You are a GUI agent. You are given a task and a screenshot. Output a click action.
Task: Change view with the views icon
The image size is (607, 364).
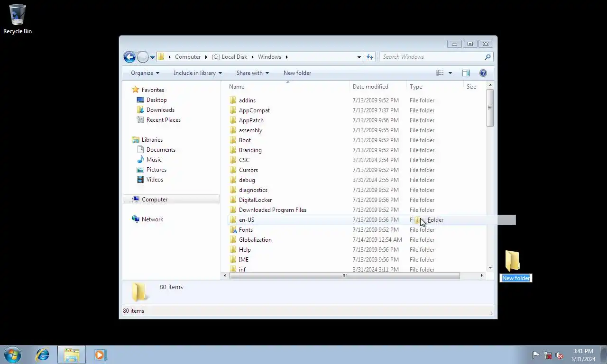click(x=440, y=73)
